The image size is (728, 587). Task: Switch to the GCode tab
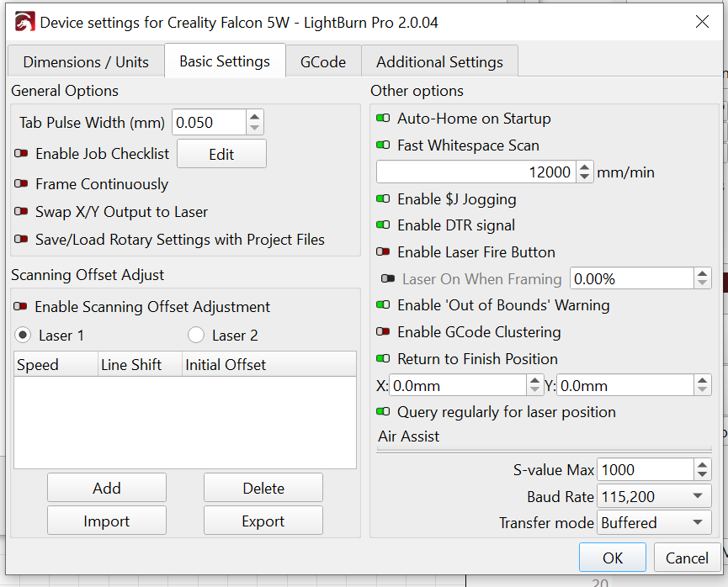coord(323,62)
